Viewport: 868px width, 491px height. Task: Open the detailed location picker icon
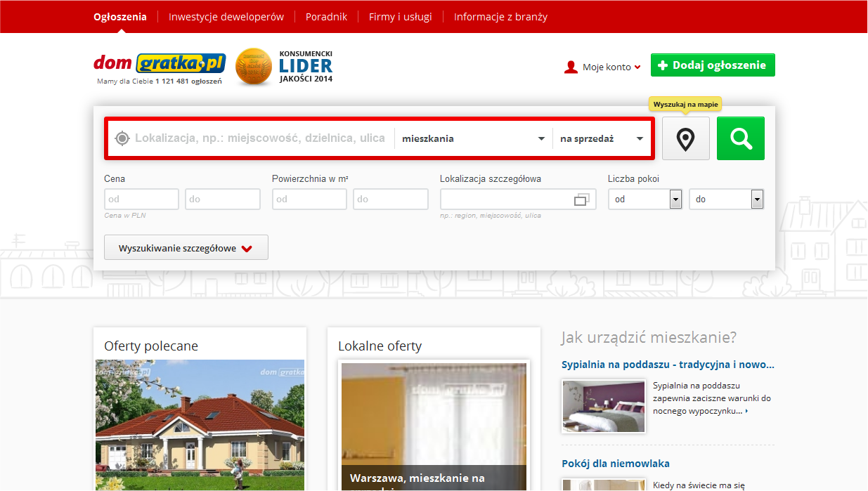point(581,199)
